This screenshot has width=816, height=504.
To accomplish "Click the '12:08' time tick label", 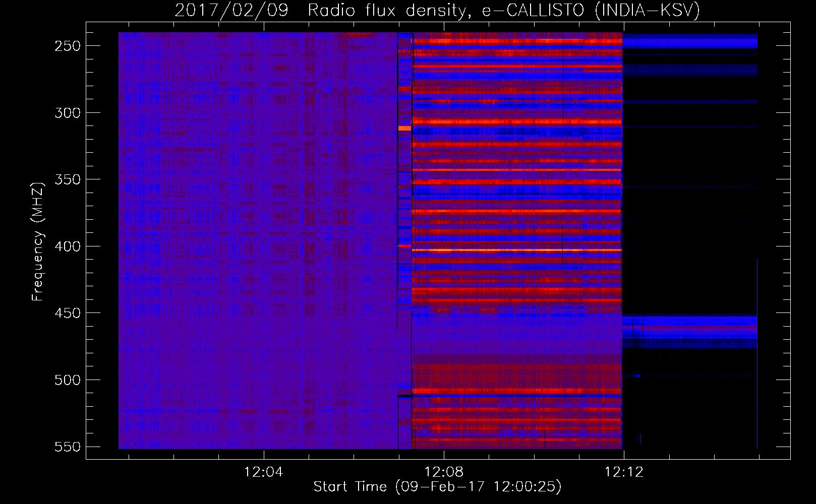I will click(x=444, y=472).
